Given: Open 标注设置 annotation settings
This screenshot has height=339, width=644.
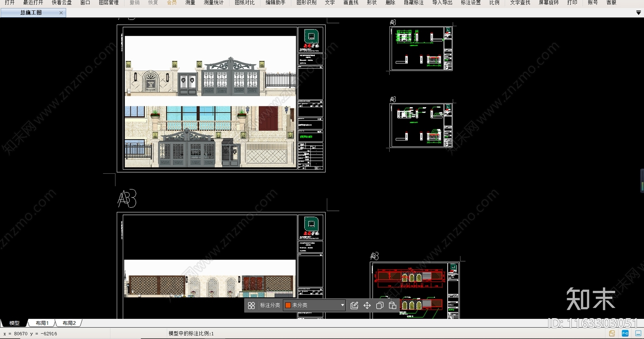Looking at the screenshot, I should (471, 3).
